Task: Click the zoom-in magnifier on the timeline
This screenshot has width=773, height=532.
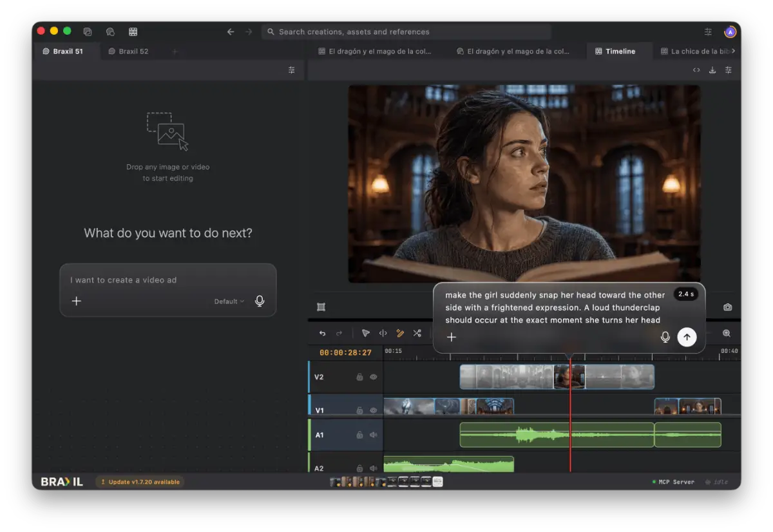Action: [727, 333]
